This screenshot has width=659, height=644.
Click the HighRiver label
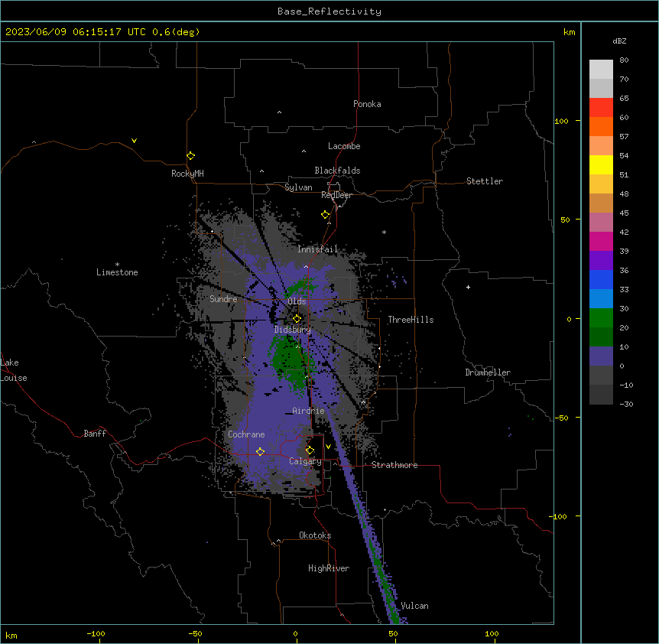pyautogui.click(x=329, y=568)
